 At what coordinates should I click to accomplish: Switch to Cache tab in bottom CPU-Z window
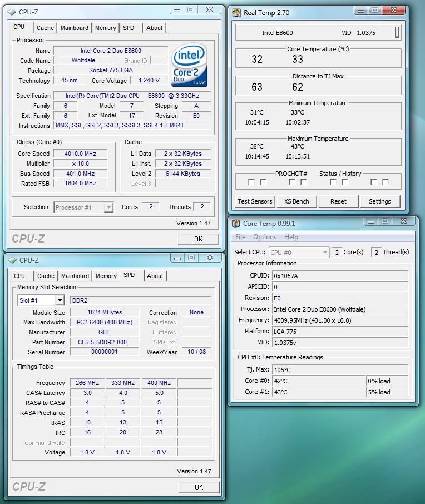[x=46, y=276]
